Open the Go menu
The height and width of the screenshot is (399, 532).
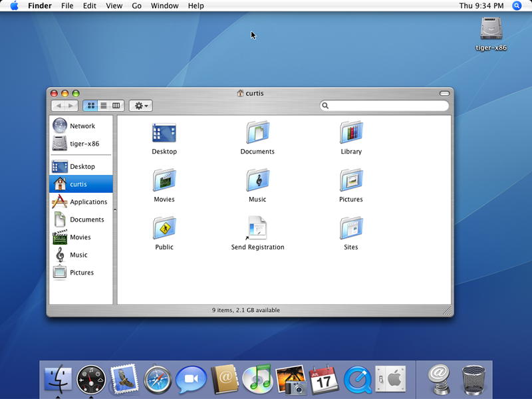pyautogui.click(x=136, y=6)
